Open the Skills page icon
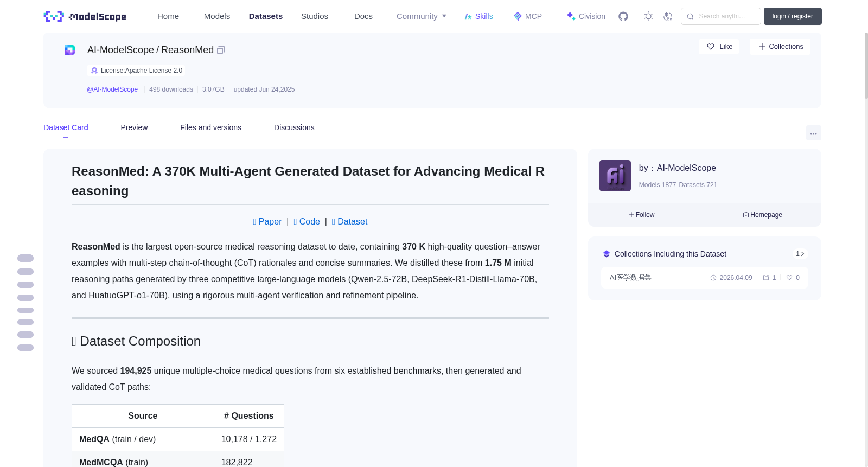The image size is (868, 467). point(468,16)
